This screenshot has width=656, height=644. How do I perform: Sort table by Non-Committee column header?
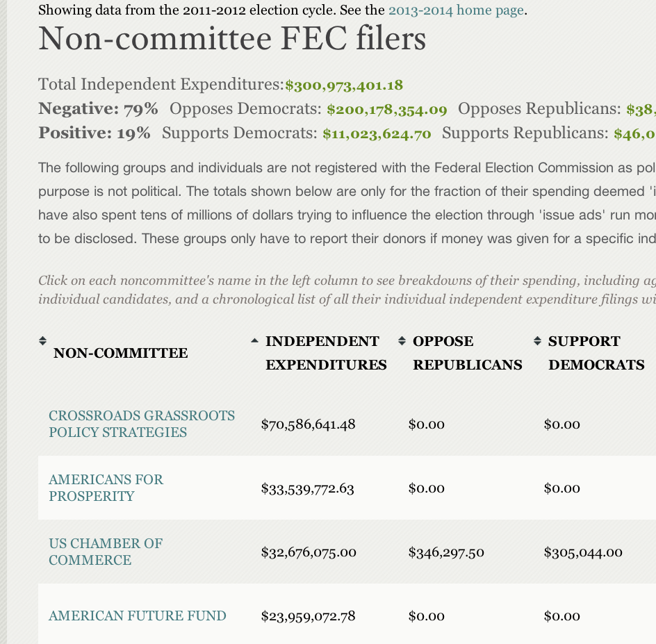point(120,353)
